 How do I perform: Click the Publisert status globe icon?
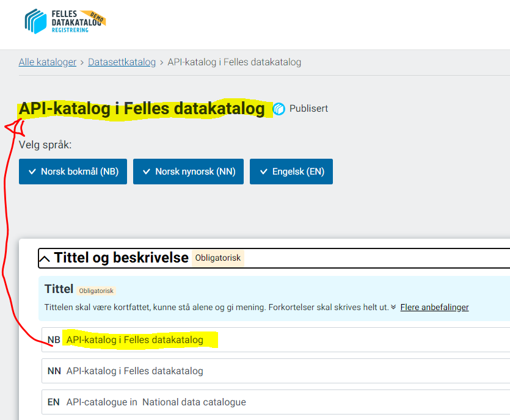tap(279, 108)
